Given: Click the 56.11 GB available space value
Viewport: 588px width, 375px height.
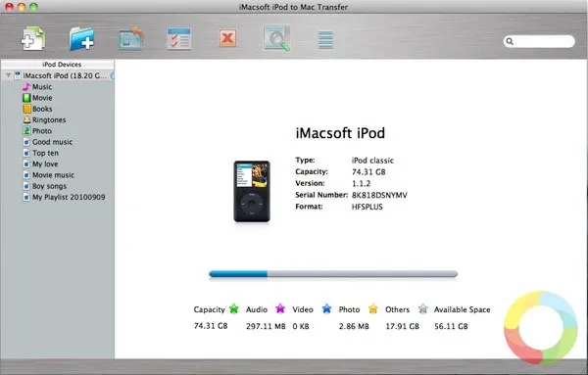Looking at the screenshot, I should click(x=451, y=326).
